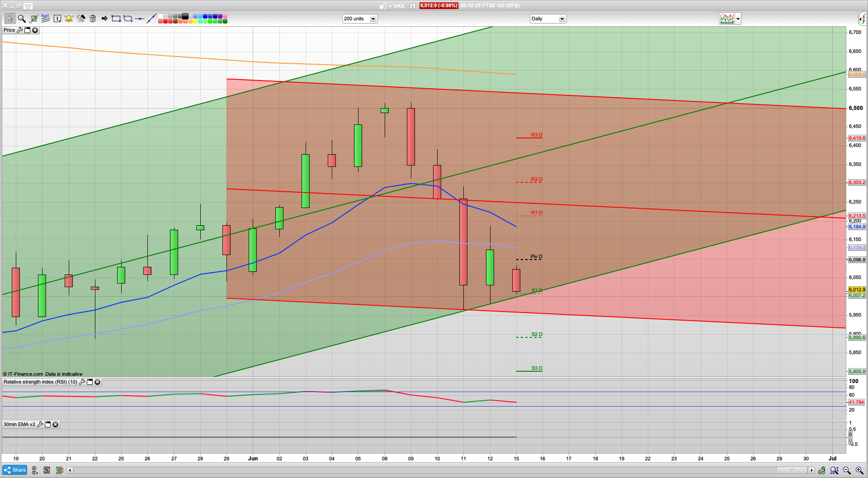Click the 6,012.9 (-0.98%) price label

(x=439, y=6)
